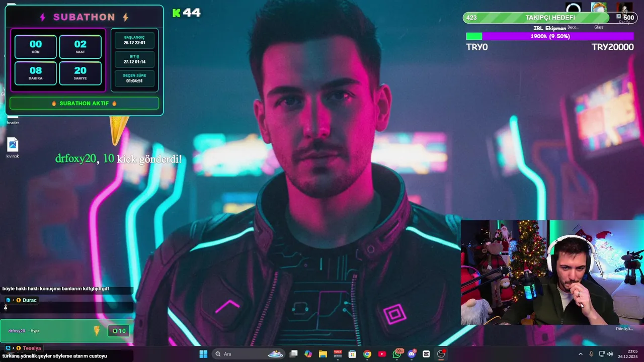Click drfoxy20 Hype gift banner
The width and height of the screenshot is (644, 362).
(66, 331)
